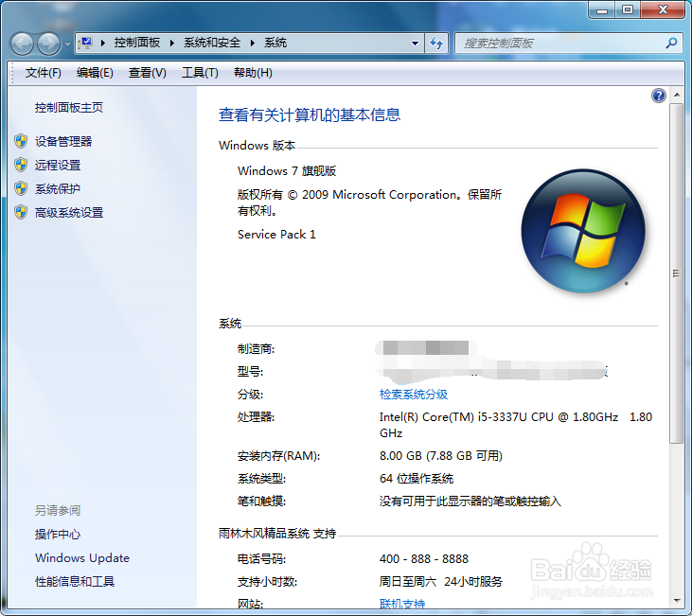692x616 pixels.
Task: Open 系统和安全 breadcrumb in address bar
Action: pos(212,43)
